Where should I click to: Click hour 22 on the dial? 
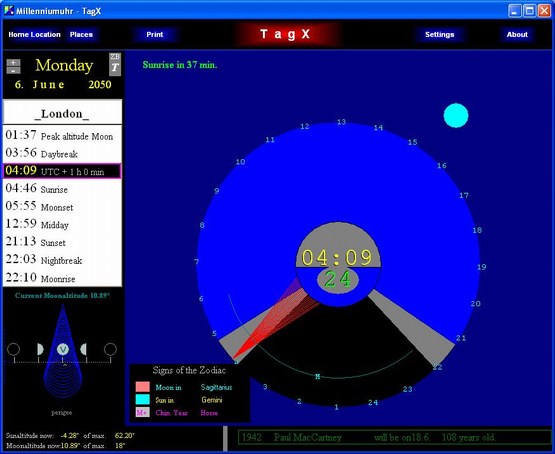[437, 367]
